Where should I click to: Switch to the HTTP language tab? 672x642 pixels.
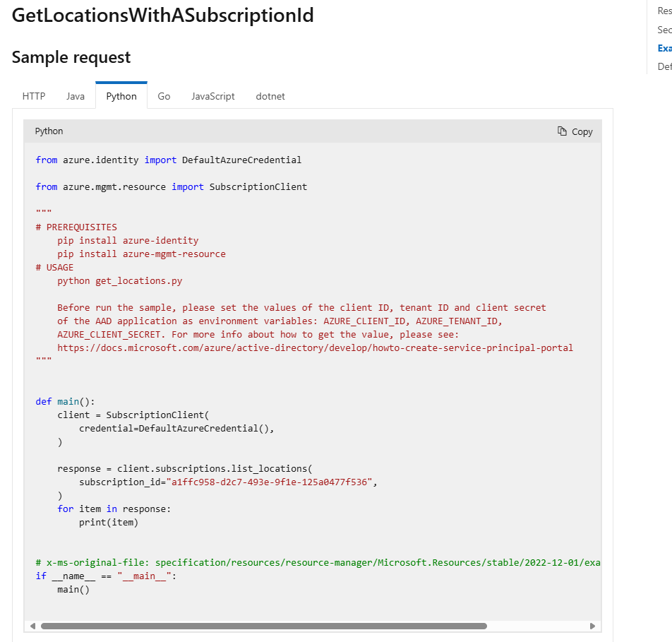tap(33, 96)
